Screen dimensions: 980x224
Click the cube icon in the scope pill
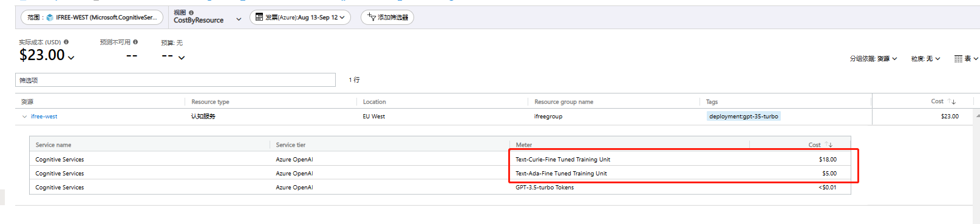click(50, 18)
